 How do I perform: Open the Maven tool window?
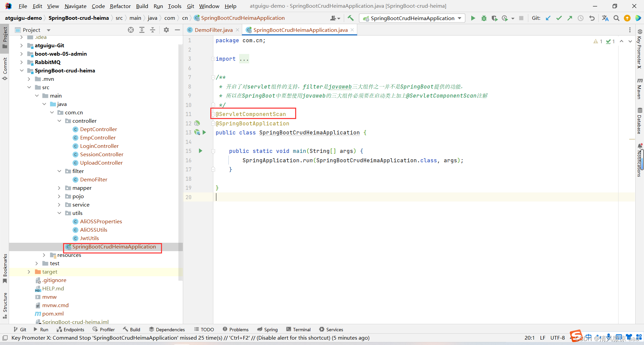(x=640, y=89)
